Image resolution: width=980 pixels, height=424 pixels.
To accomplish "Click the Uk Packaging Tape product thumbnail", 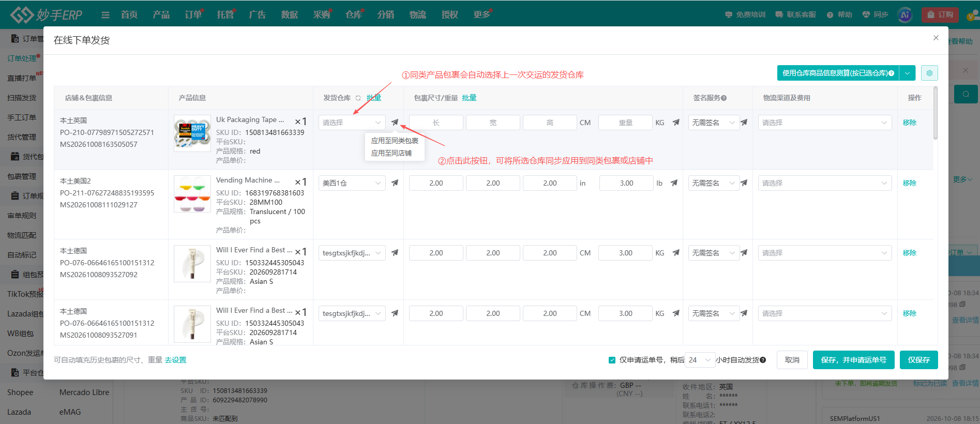I will pos(192,133).
